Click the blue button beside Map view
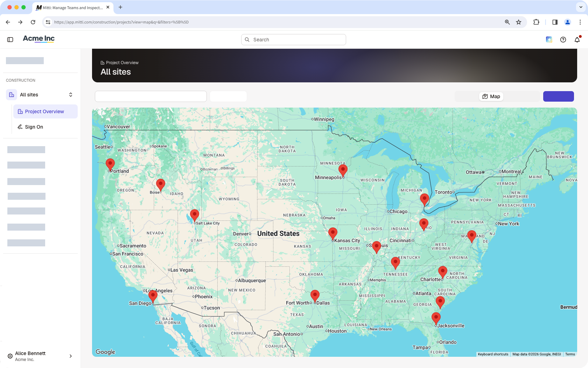588x368 pixels. pos(559,96)
